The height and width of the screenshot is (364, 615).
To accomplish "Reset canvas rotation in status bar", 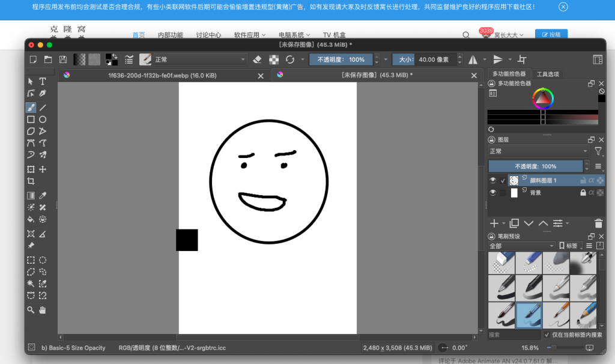I will click(443, 348).
